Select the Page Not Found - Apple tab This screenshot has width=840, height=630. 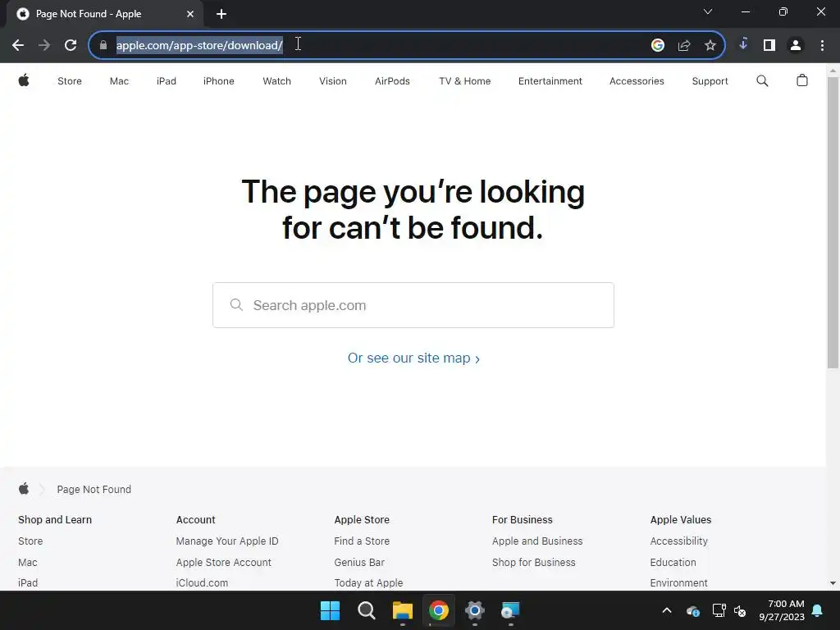(x=105, y=14)
